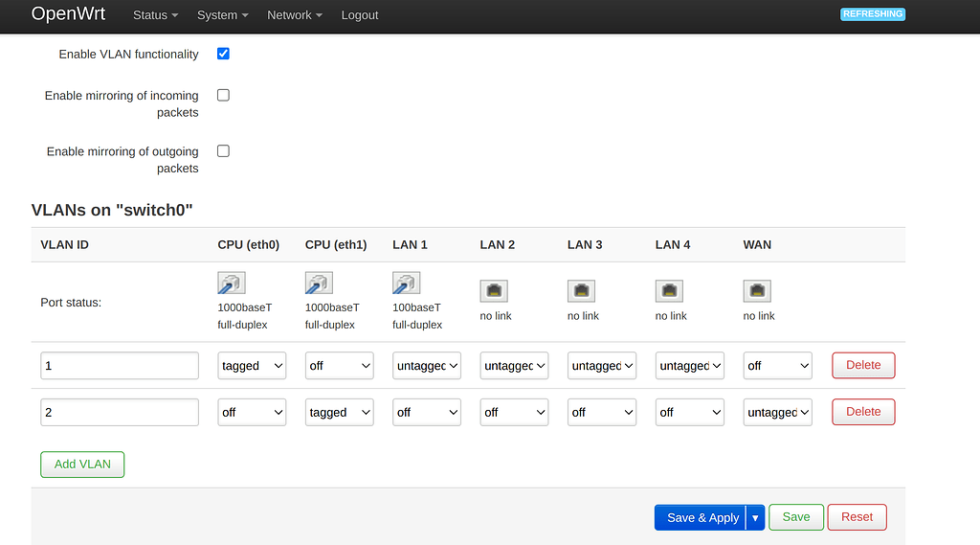
Task: Click the CPU (eth1) port status icon
Action: 319,284
